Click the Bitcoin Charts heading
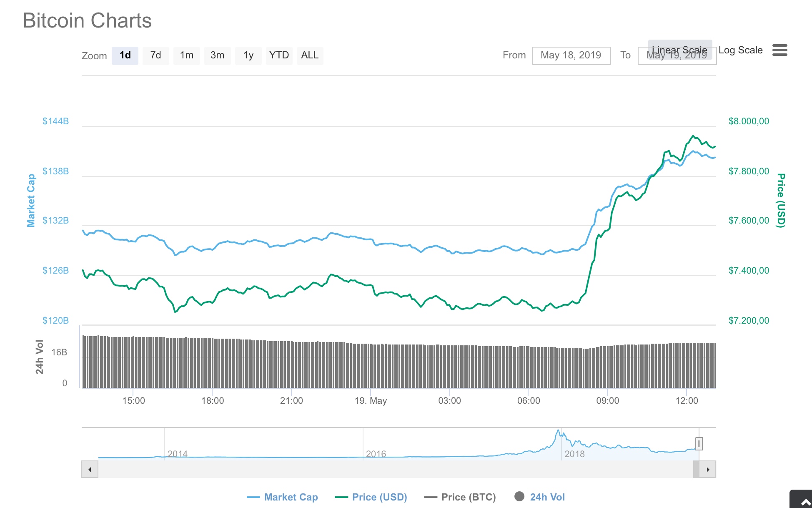The width and height of the screenshot is (812, 508). click(x=87, y=20)
